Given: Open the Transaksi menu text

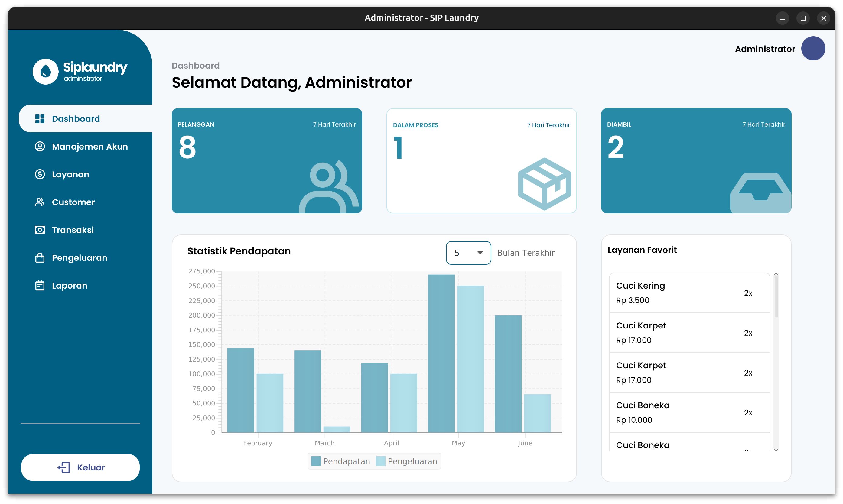Looking at the screenshot, I should click(73, 230).
